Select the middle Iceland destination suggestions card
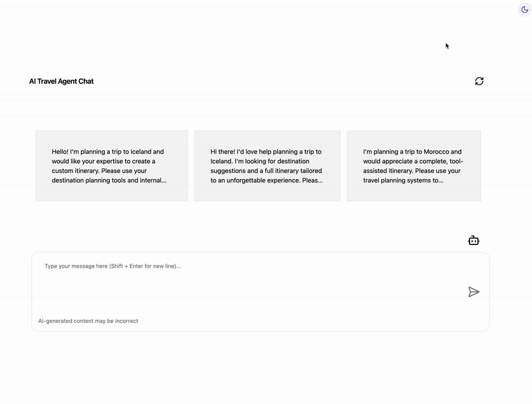This screenshot has height=404, width=532. [267, 166]
